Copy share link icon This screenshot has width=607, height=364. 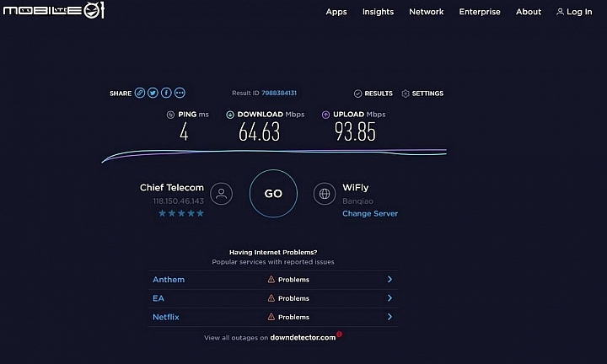(x=140, y=93)
